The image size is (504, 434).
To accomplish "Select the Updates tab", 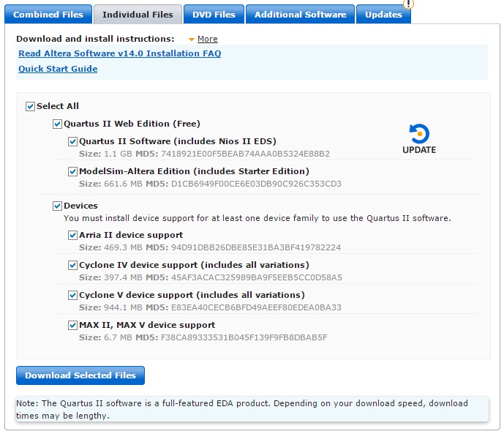I will pos(383,15).
